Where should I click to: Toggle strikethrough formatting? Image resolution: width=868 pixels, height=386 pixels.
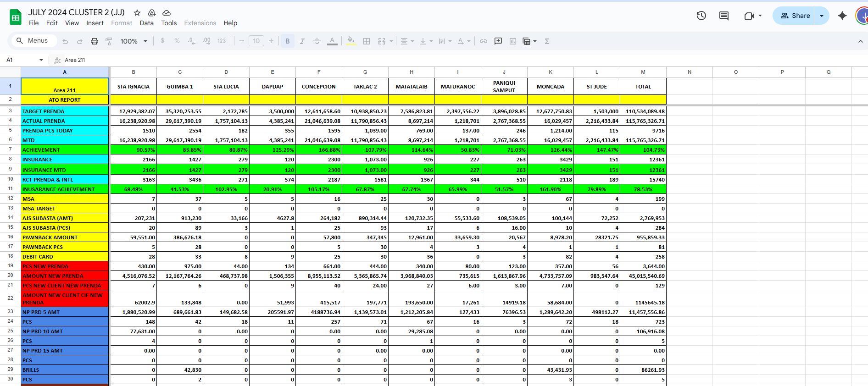pos(317,41)
